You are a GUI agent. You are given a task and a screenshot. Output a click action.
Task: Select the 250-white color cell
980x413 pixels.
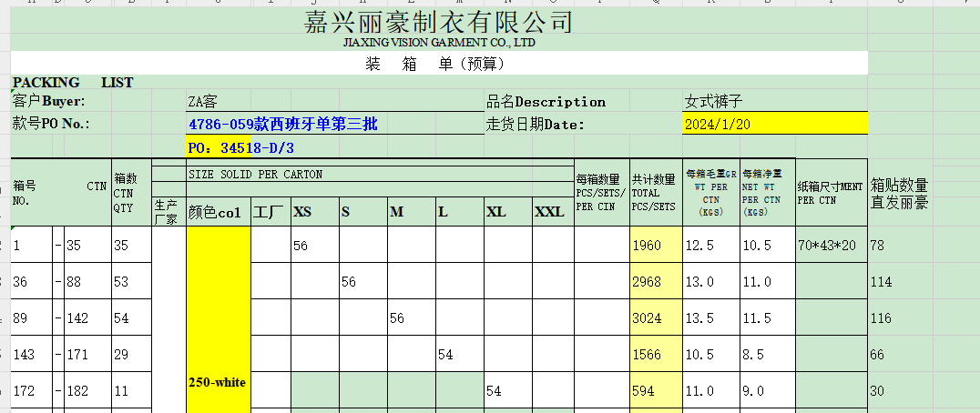click(x=218, y=382)
